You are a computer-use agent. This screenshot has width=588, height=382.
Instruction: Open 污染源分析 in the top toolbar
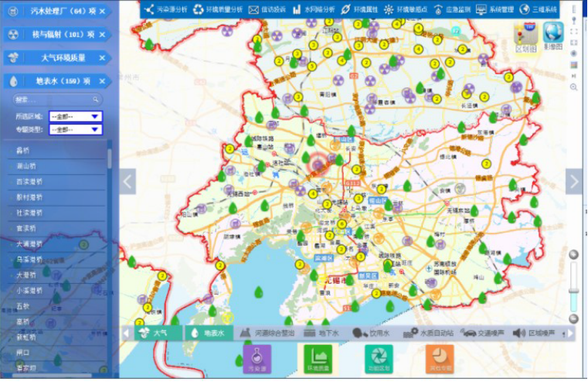coord(165,9)
